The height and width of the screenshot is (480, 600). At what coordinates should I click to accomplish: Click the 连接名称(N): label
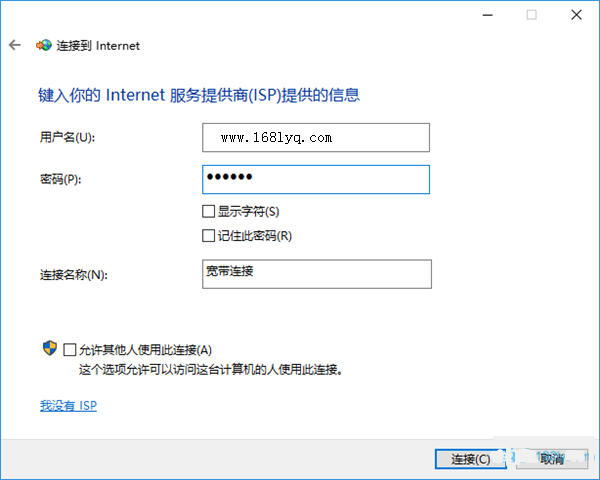(74, 274)
